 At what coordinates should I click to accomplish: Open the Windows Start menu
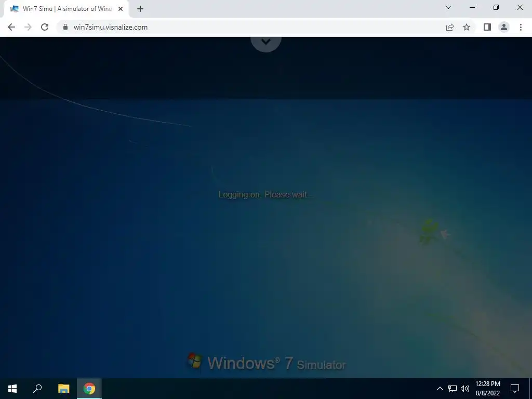pyautogui.click(x=12, y=389)
